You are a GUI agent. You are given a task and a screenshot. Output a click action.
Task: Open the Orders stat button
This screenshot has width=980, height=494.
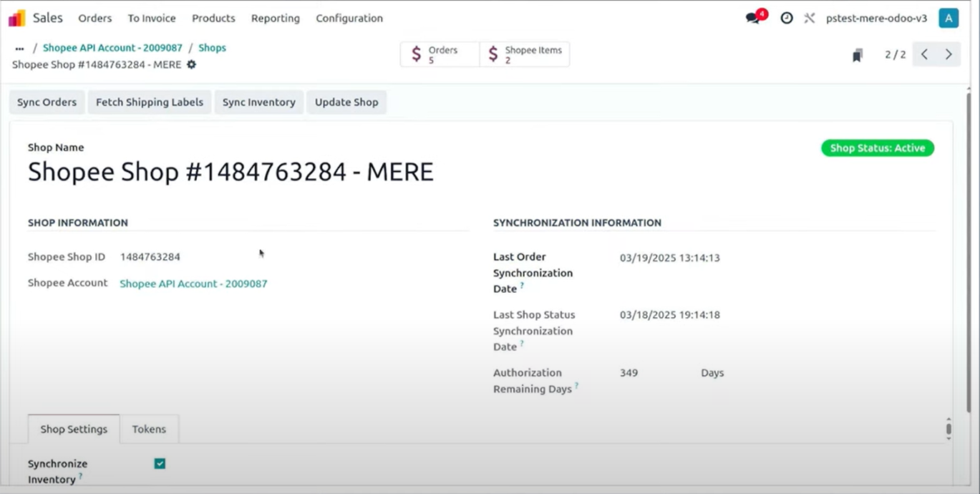pyautogui.click(x=440, y=54)
